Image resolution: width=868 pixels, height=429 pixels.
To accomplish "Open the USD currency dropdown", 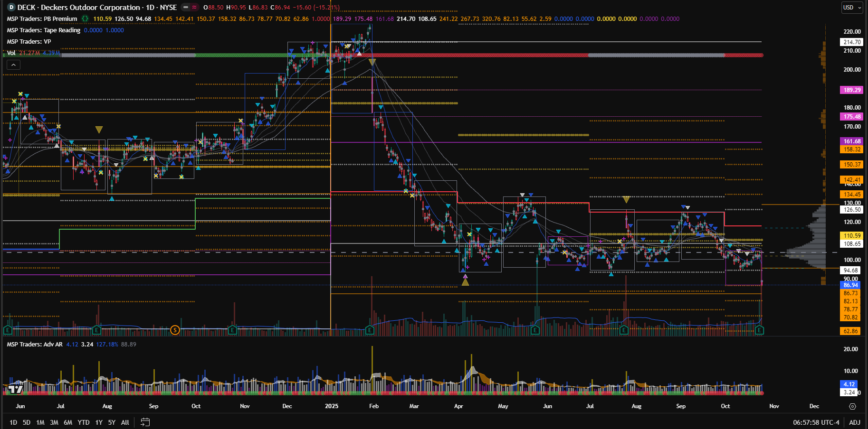I will tap(852, 8).
